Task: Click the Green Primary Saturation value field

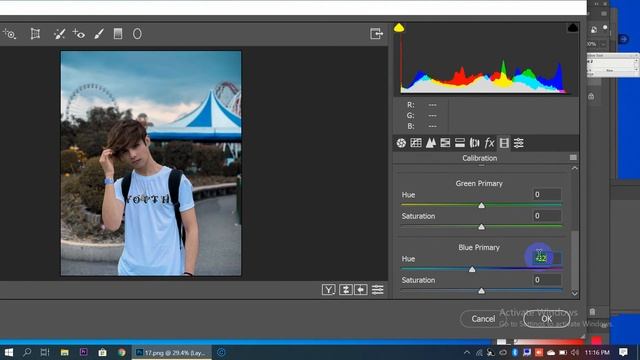Action: coord(547,216)
